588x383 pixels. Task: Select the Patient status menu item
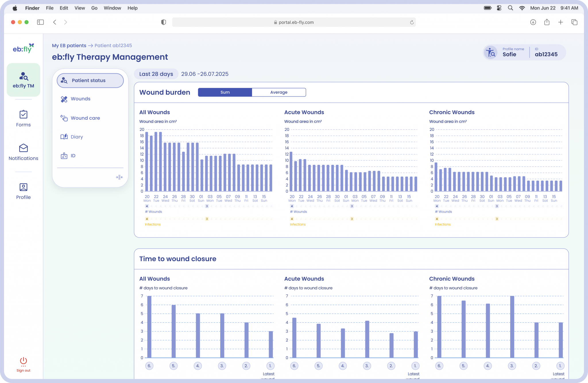pos(90,80)
